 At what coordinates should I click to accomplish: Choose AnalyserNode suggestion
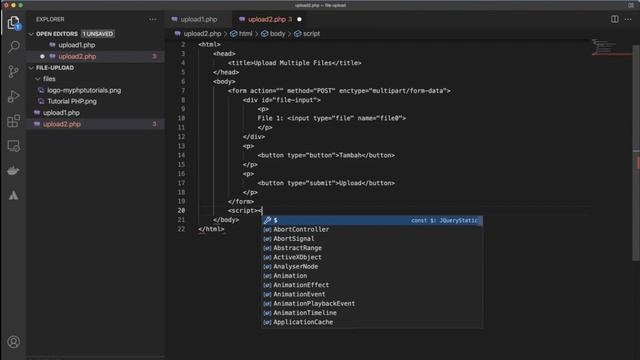372,267
